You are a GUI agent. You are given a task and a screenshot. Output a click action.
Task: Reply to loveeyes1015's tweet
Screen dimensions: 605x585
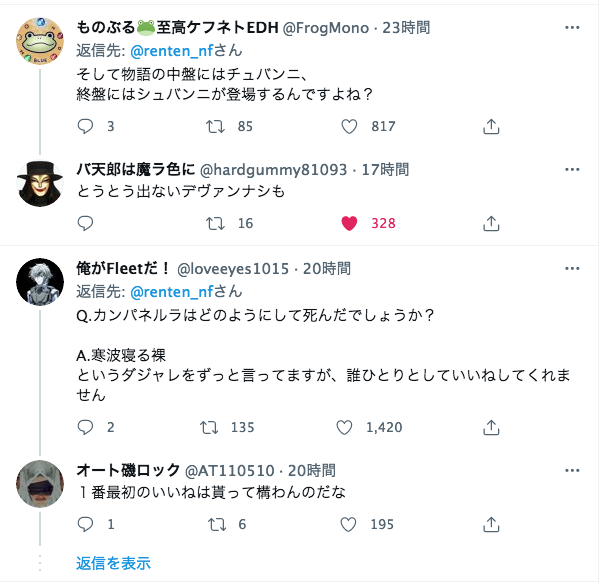[x=85, y=427]
